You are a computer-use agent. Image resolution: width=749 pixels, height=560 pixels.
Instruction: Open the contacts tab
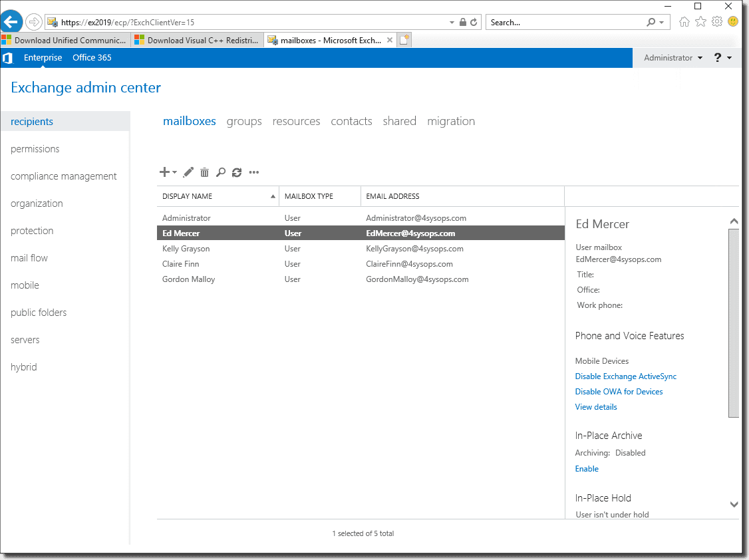coord(351,121)
